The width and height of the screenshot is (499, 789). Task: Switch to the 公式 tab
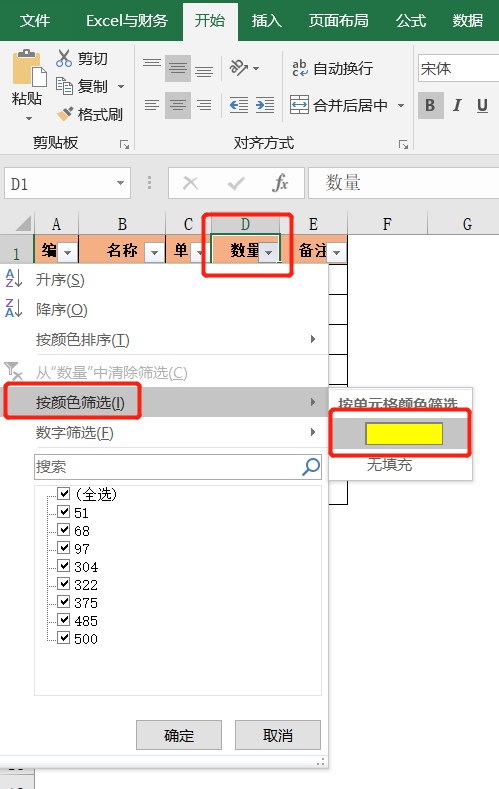(x=411, y=20)
